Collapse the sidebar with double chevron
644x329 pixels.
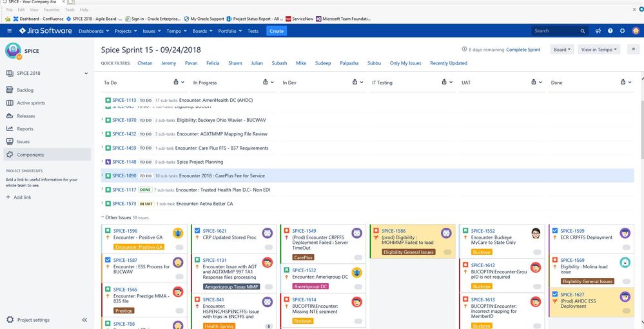[x=84, y=320]
